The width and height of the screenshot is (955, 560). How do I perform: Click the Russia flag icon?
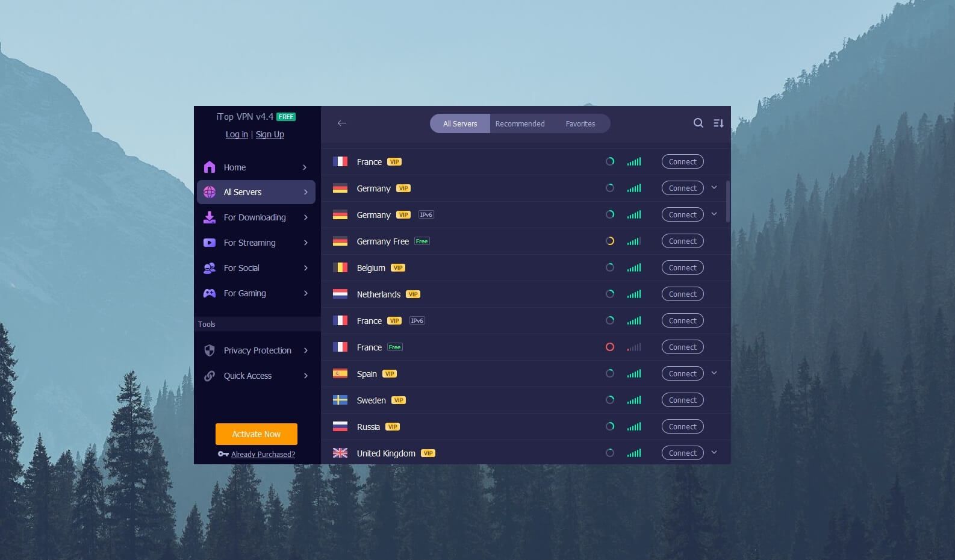[x=340, y=426]
